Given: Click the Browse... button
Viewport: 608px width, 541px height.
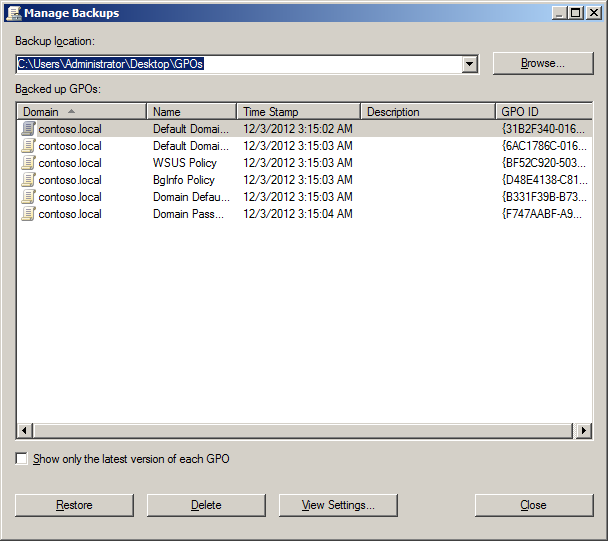Looking at the screenshot, I should [x=543, y=63].
